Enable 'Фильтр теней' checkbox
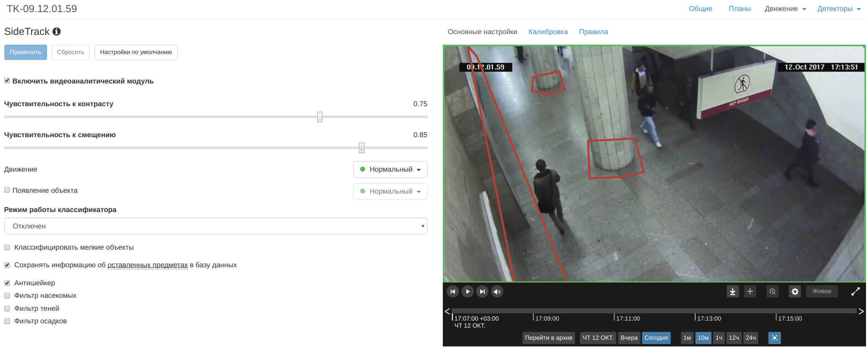The height and width of the screenshot is (348, 868). 7,308
